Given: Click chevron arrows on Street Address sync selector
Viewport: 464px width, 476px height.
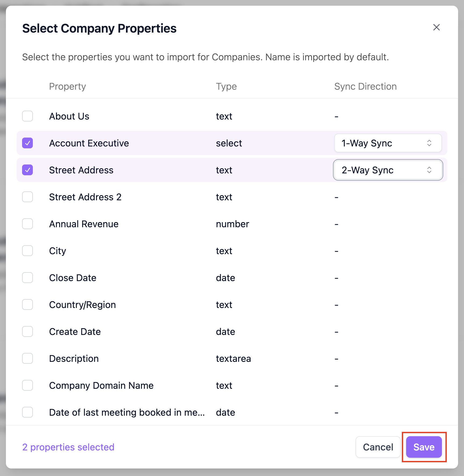Looking at the screenshot, I should (x=429, y=170).
